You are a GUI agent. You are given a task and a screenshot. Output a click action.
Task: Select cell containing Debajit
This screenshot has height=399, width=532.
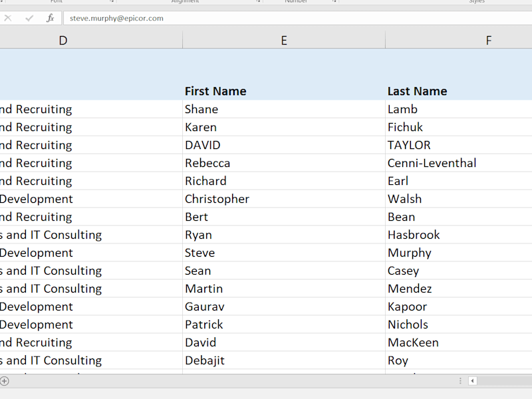284,360
